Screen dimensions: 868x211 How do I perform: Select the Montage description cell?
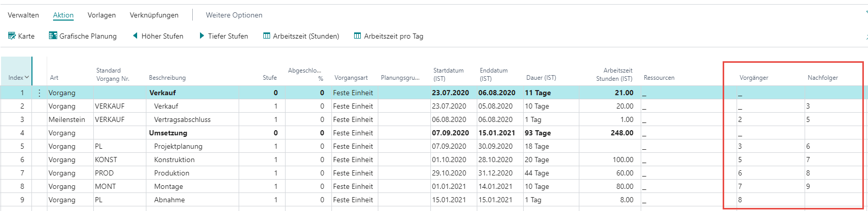click(x=169, y=187)
